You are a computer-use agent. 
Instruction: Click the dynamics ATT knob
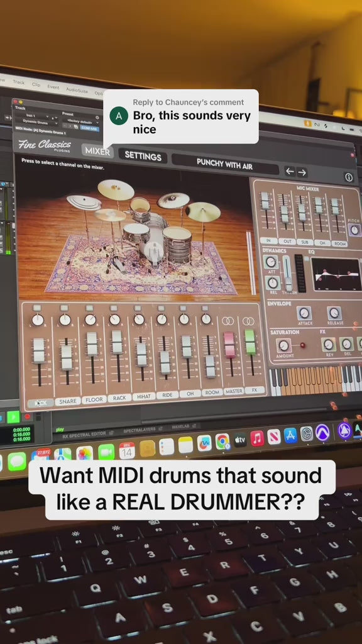(270, 262)
